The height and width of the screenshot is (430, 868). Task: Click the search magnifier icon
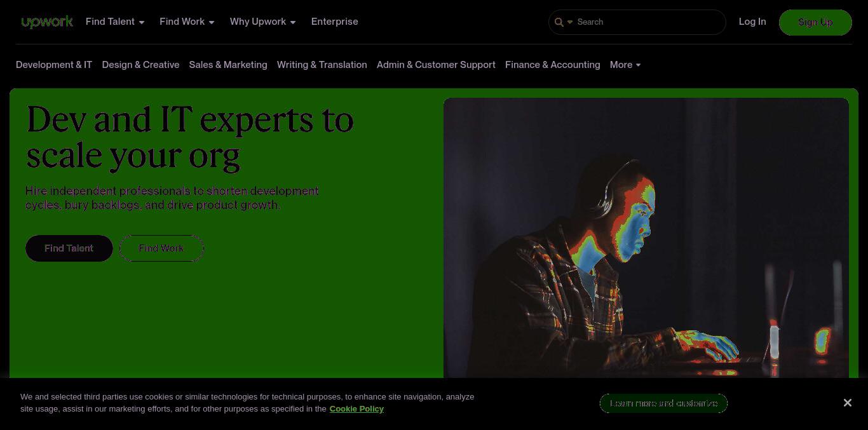tap(559, 22)
